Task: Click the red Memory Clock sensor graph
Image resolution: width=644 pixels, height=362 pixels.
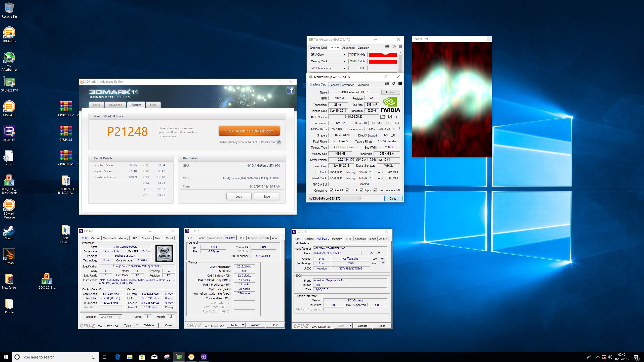Action: pyautogui.click(x=383, y=61)
